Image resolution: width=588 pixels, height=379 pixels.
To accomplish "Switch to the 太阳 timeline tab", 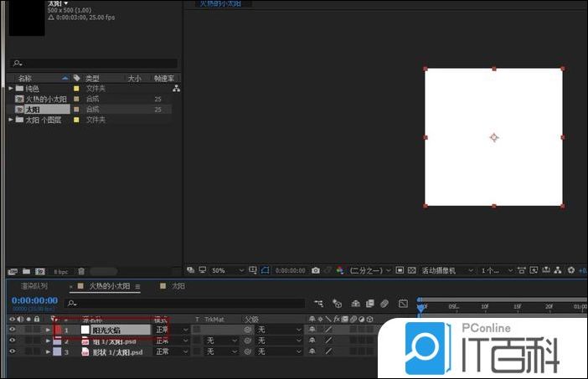I will coord(178,286).
